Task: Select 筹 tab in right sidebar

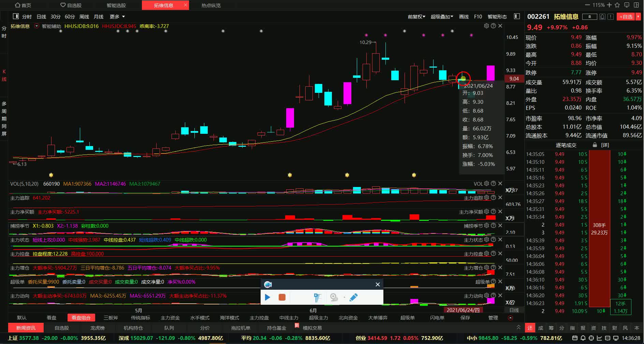Action: tap(551, 328)
